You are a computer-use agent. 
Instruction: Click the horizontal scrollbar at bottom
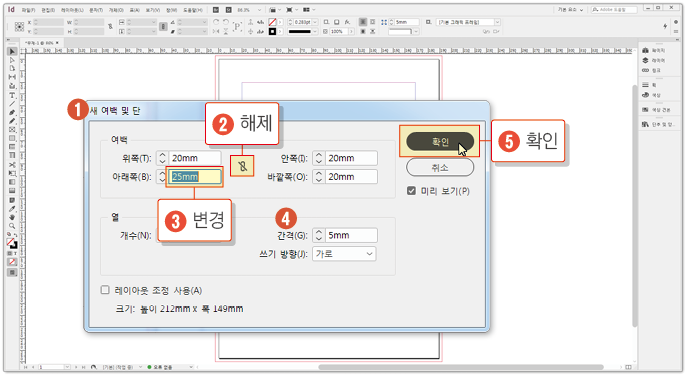pos(461,367)
